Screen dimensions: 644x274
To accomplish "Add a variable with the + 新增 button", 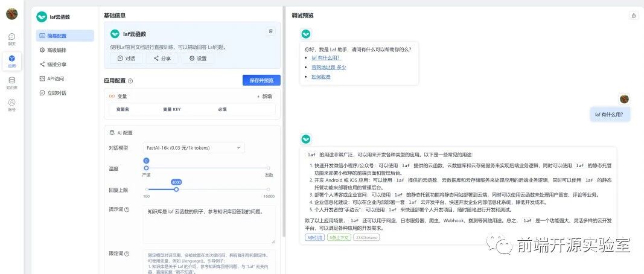I will tap(264, 97).
